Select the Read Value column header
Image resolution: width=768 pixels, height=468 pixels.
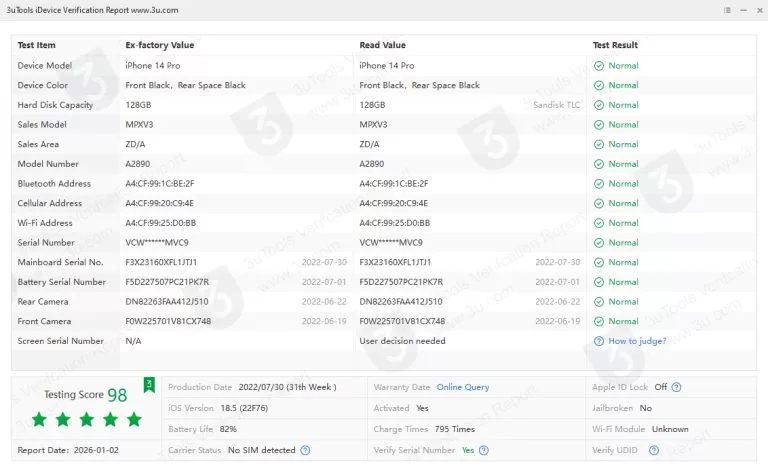383,45
